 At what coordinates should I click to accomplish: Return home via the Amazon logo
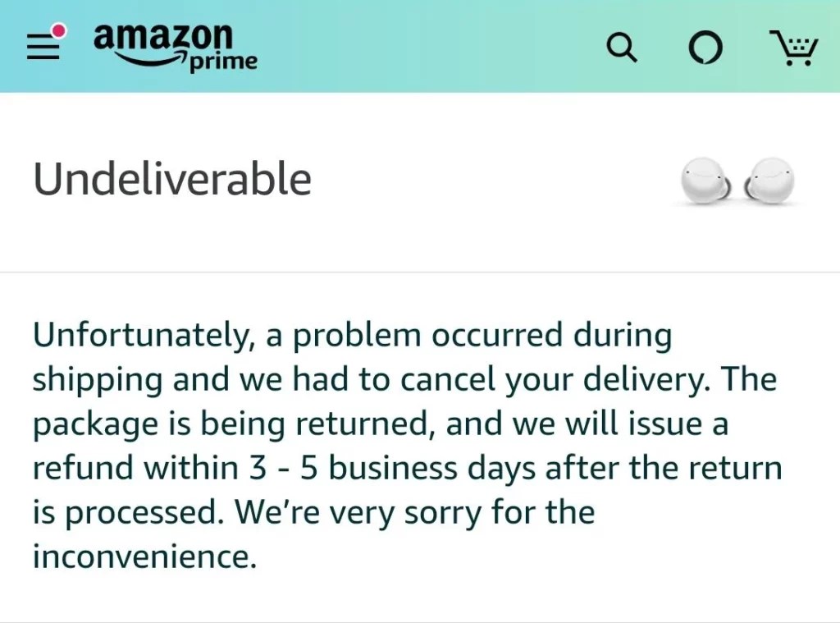click(162, 39)
